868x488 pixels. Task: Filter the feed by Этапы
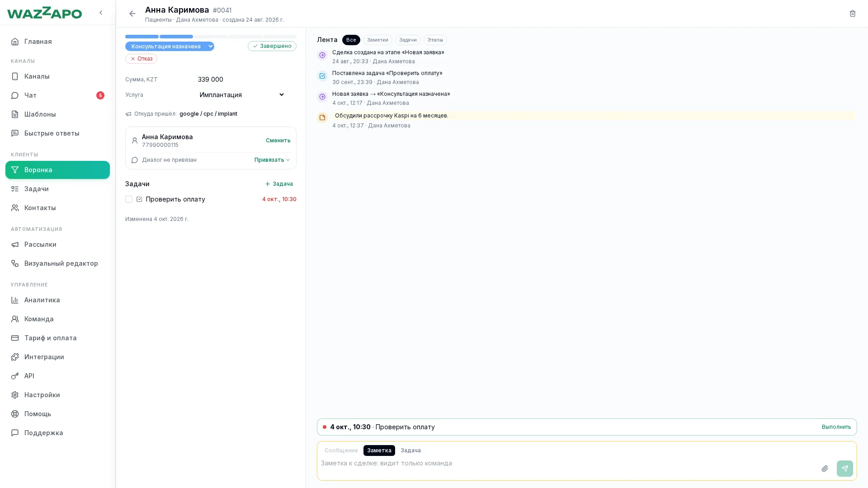point(435,40)
